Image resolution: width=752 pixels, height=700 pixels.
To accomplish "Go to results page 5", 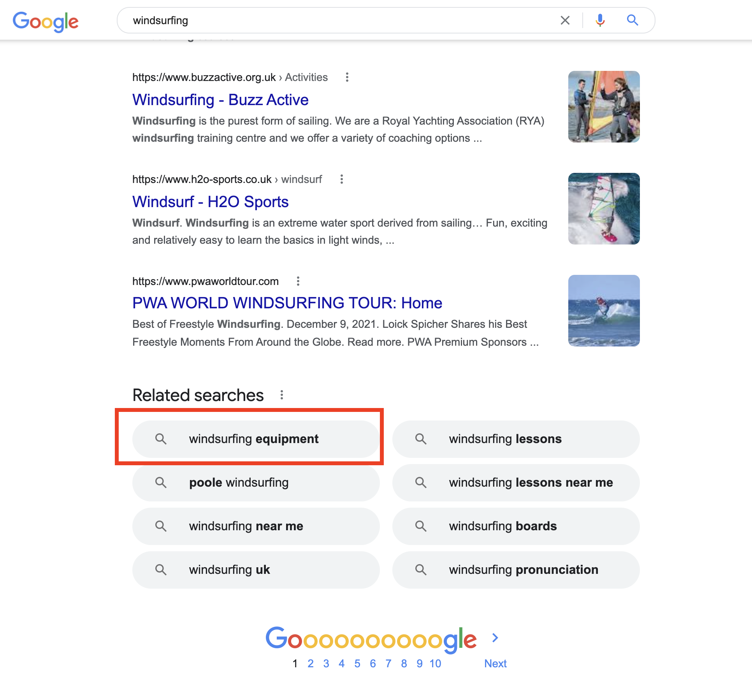I will 357,663.
